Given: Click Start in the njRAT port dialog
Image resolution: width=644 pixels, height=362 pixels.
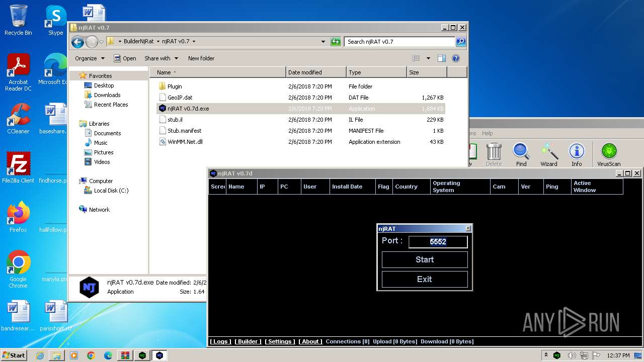Looking at the screenshot, I should coord(425,259).
